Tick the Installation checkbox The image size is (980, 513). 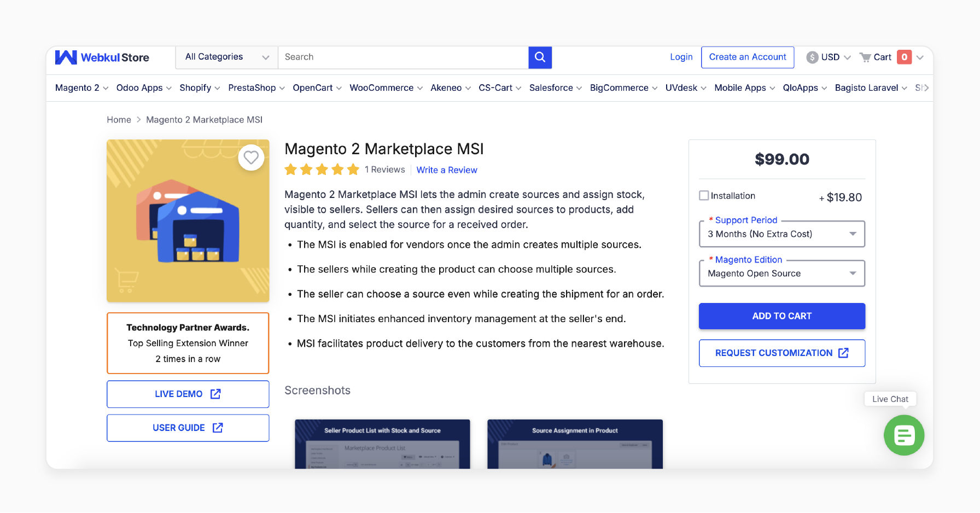click(x=704, y=195)
